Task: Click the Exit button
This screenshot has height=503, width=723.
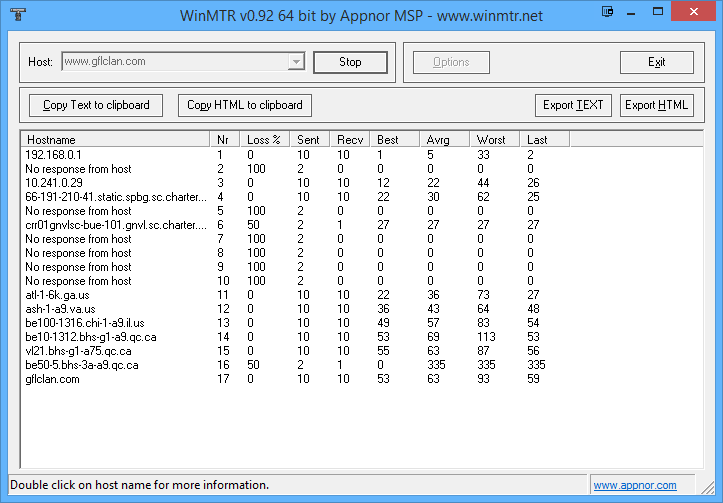Action: (656, 62)
